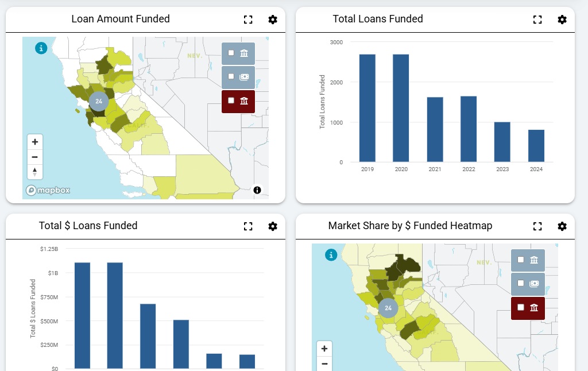The width and height of the screenshot is (588, 371).
Task: Enable bank layer checkbox on Loan Amount map
Action: (231, 53)
